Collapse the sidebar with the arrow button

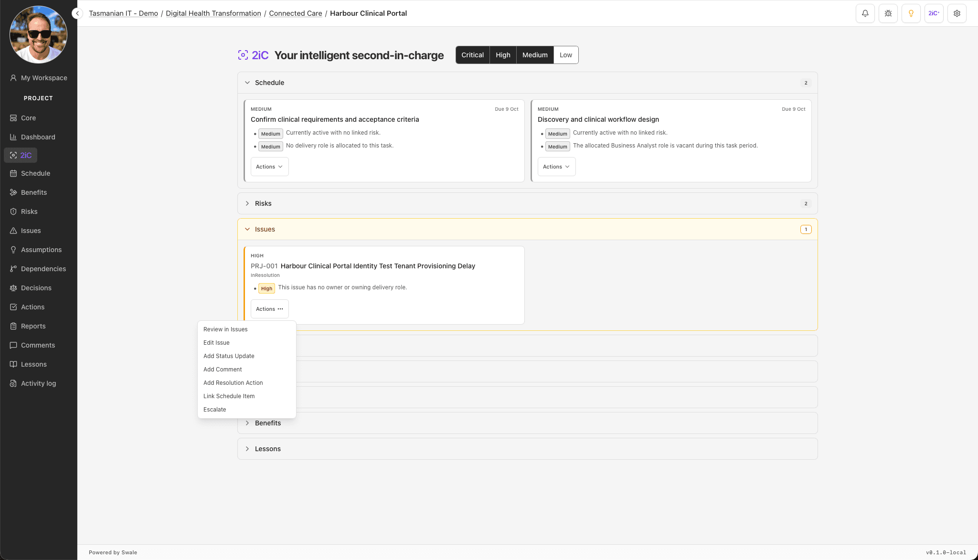(x=77, y=13)
